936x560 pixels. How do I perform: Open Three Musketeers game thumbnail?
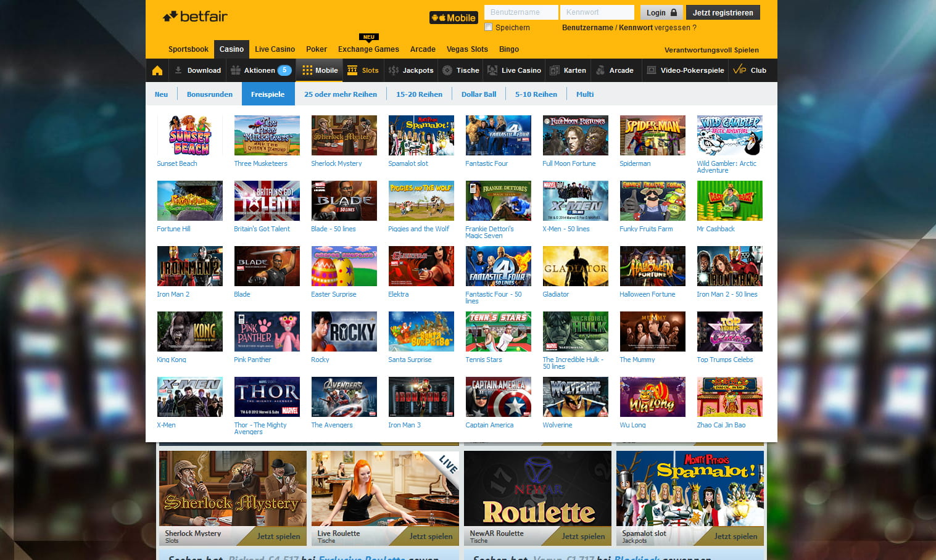coord(267,135)
